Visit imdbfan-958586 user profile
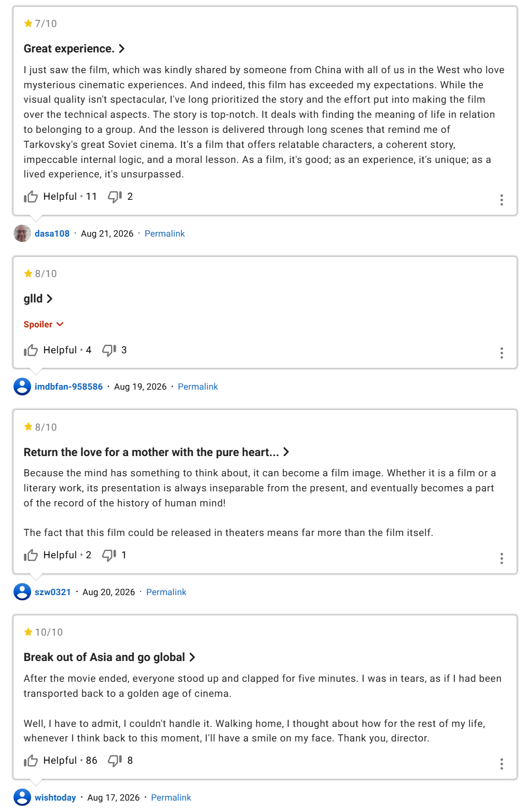Image resolution: width=527 pixels, height=812 pixels. (68, 387)
